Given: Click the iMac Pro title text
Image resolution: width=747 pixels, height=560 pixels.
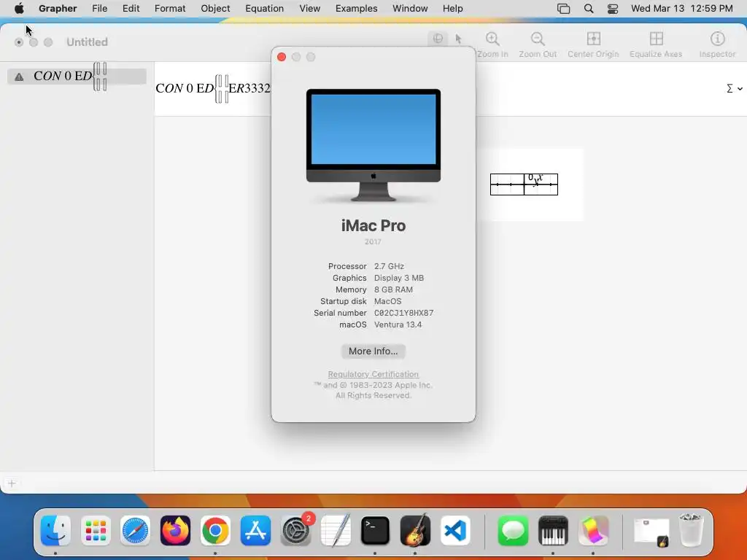Looking at the screenshot, I should click(373, 226).
